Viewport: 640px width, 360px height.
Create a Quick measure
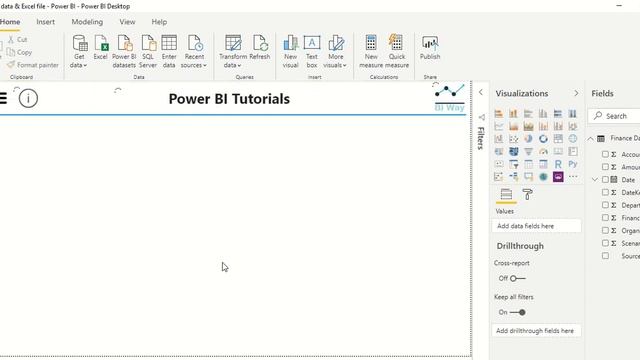[396, 52]
